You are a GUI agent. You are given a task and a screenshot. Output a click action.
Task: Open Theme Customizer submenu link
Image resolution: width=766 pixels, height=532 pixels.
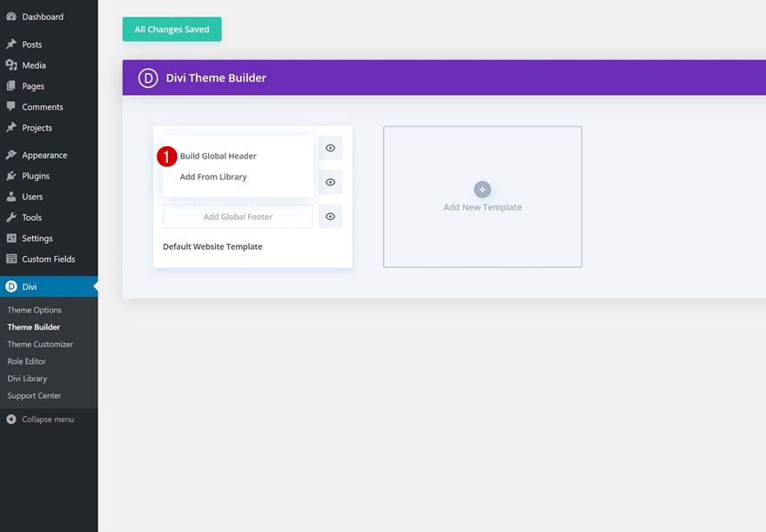[x=40, y=344]
